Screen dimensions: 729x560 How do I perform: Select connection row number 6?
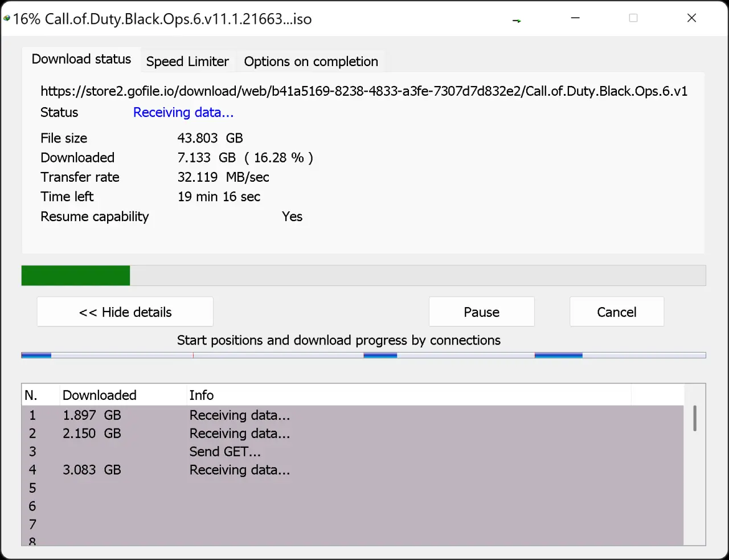353,506
